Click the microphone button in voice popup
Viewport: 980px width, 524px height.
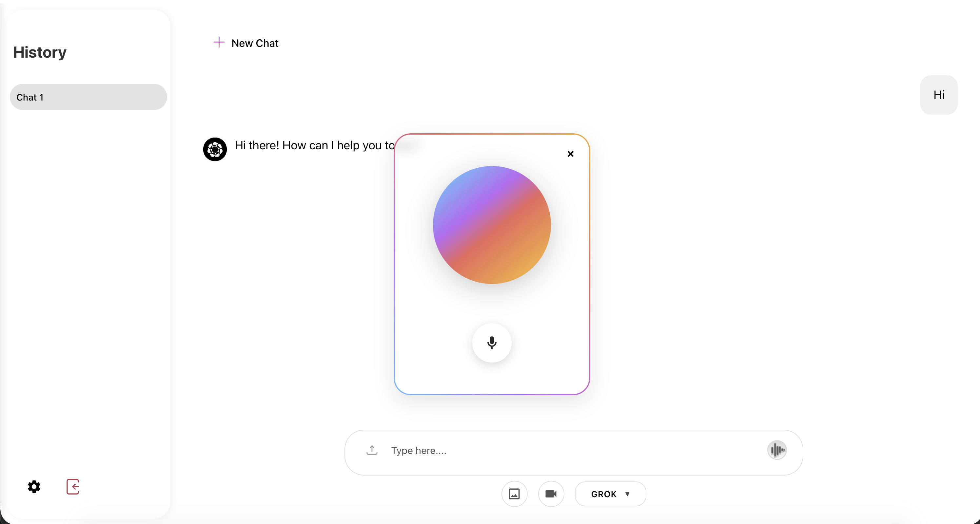click(x=492, y=343)
